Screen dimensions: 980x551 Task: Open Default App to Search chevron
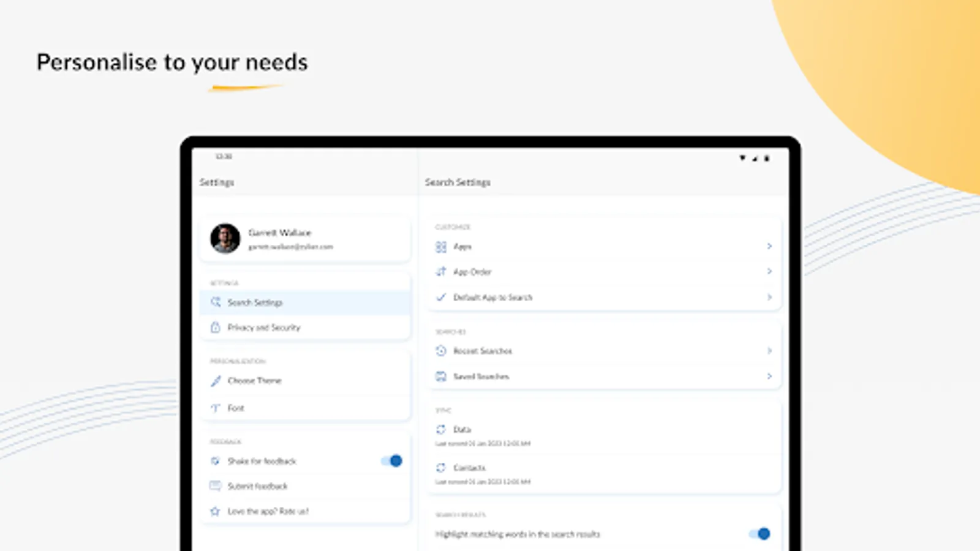(769, 297)
